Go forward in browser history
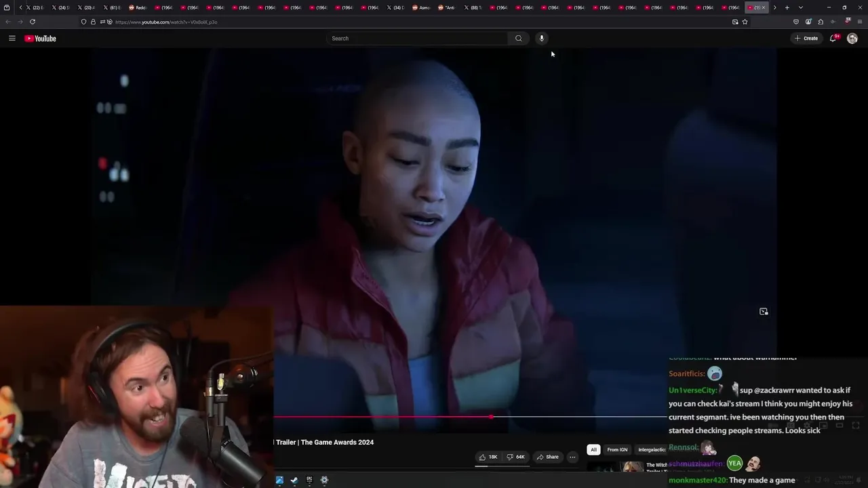Screen dimensions: 868x488 click(x=20, y=22)
